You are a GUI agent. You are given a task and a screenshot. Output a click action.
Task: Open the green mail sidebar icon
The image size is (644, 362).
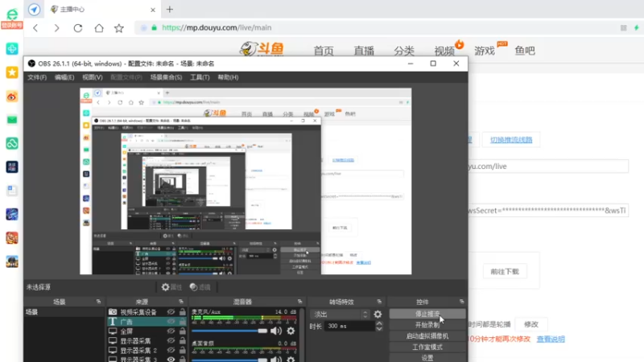pos(12,120)
